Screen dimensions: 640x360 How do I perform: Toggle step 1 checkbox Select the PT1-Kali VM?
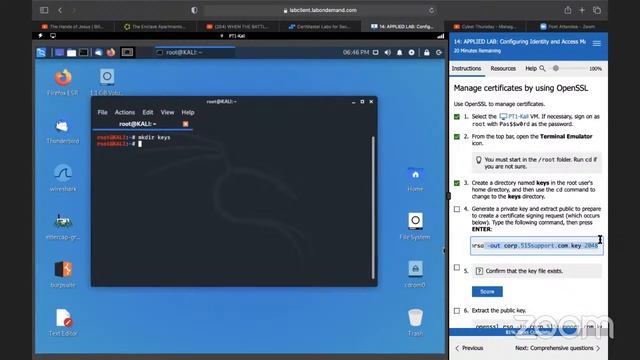pos(457,117)
